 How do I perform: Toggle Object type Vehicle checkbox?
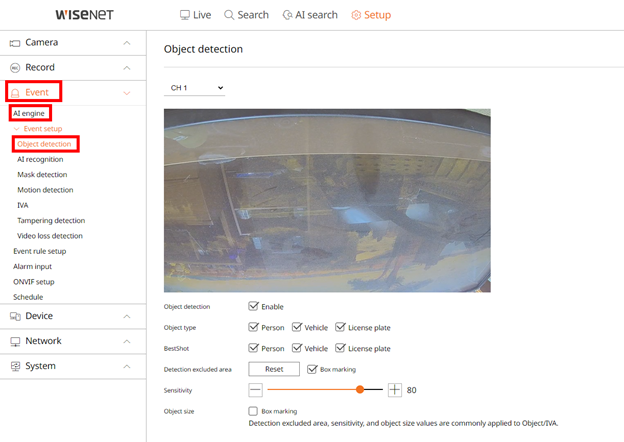297,327
